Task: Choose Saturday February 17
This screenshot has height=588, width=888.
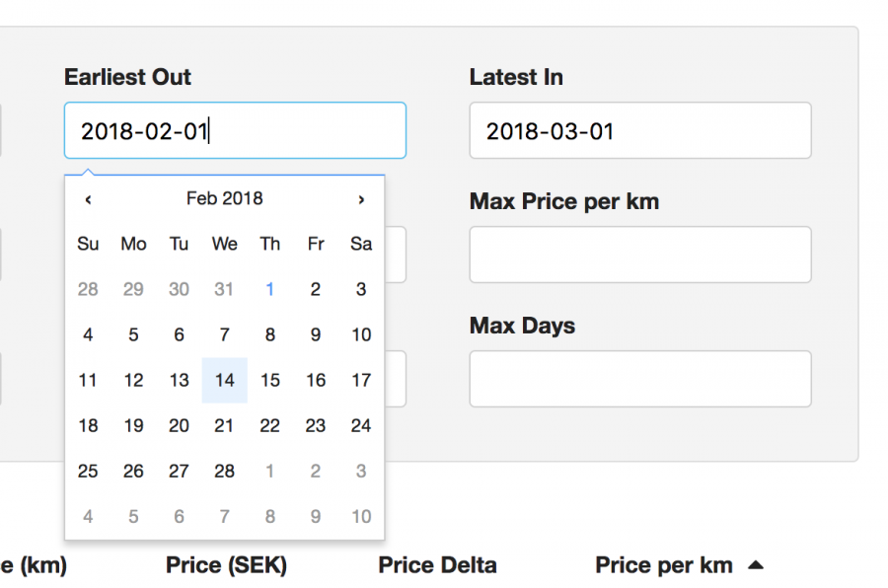Action: tap(361, 380)
